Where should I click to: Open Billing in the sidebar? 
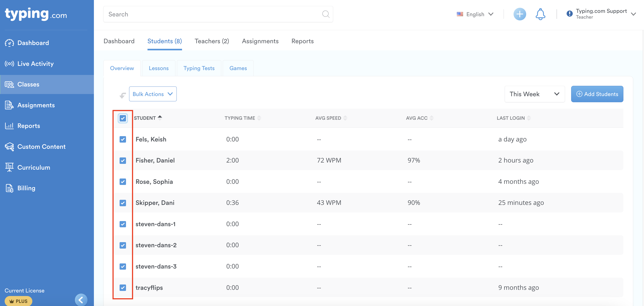pyautogui.click(x=26, y=188)
